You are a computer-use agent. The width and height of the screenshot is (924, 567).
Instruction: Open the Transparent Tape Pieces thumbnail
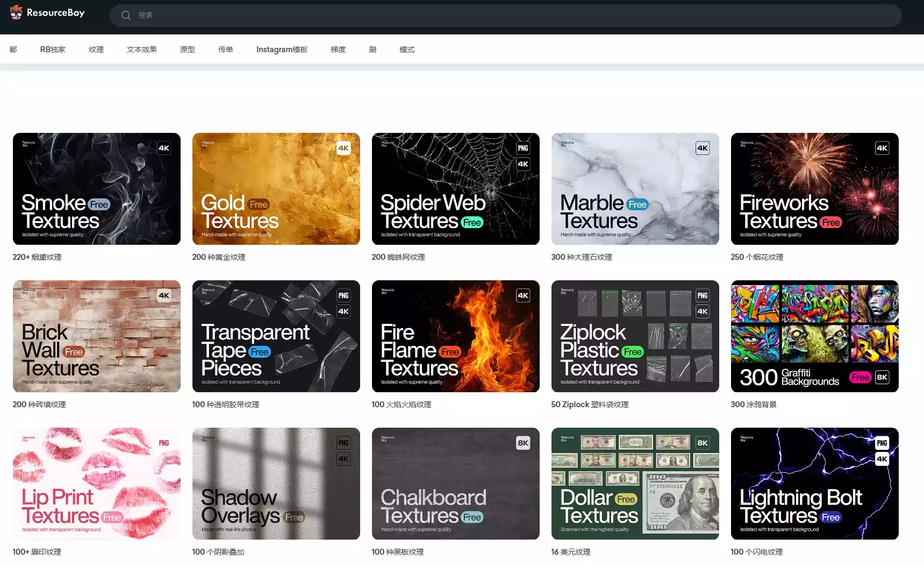click(x=276, y=336)
